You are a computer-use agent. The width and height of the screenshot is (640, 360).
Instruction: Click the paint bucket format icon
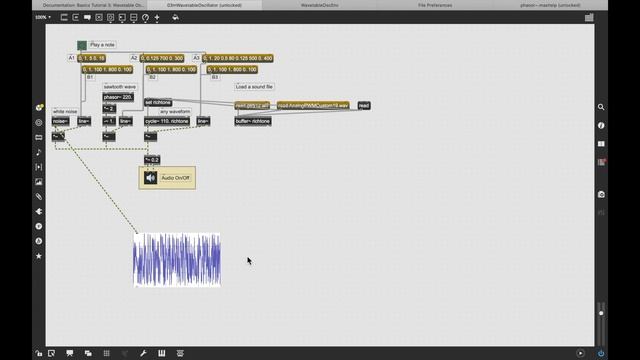[176, 18]
